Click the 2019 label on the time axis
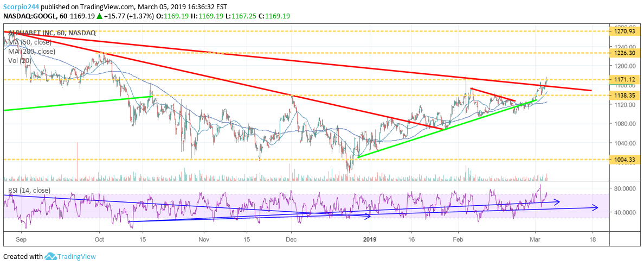The image size is (644, 266). [369, 239]
